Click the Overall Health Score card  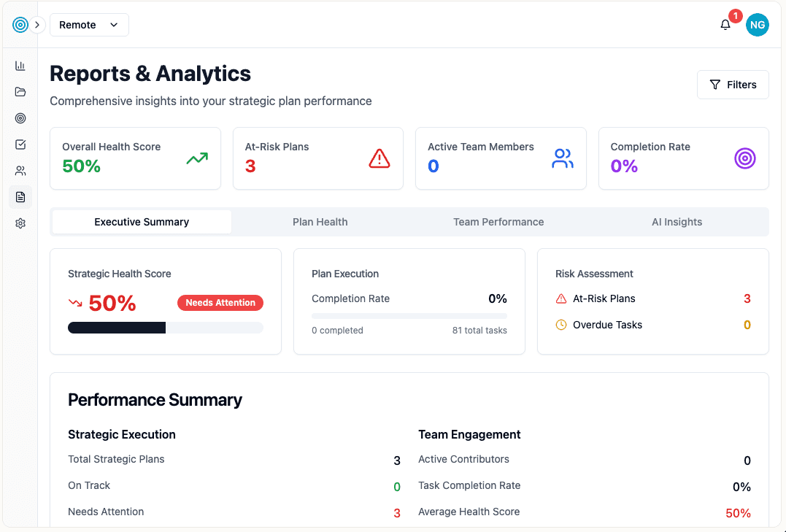(x=135, y=158)
